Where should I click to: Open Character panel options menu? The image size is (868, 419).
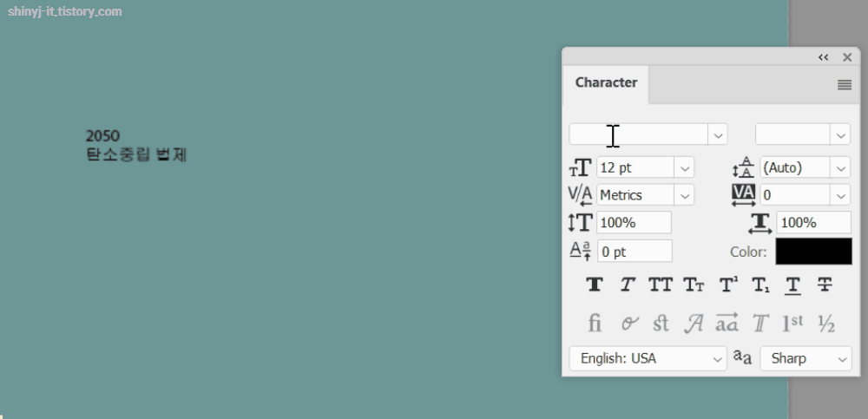(x=845, y=85)
